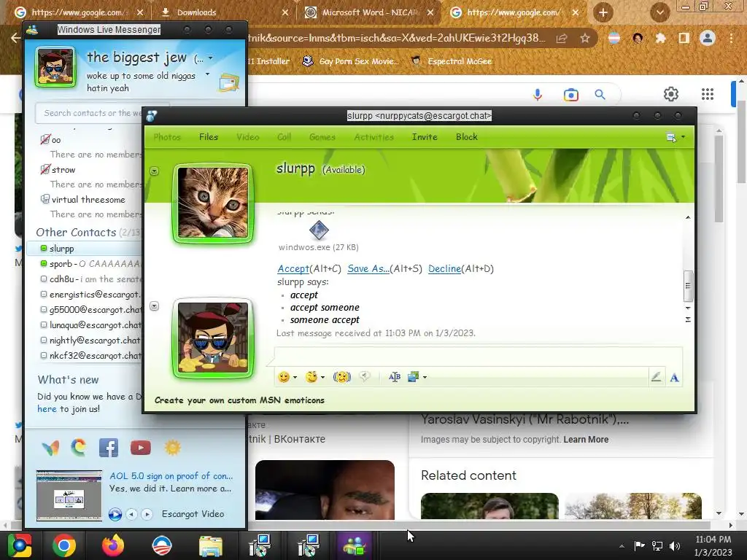Image resolution: width=747 pixels, height=560 pixels.
Task: Click the voice clip icon in the chat toolbar
Action: click(365, 377)
